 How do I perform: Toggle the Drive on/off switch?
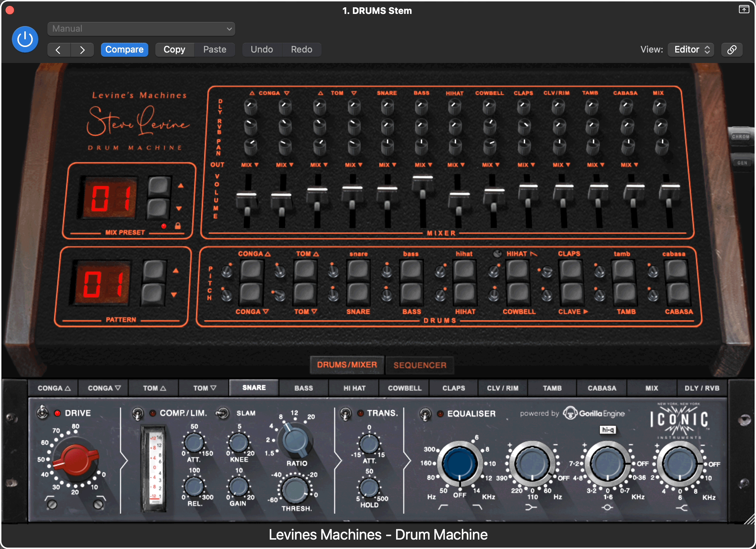42,413
